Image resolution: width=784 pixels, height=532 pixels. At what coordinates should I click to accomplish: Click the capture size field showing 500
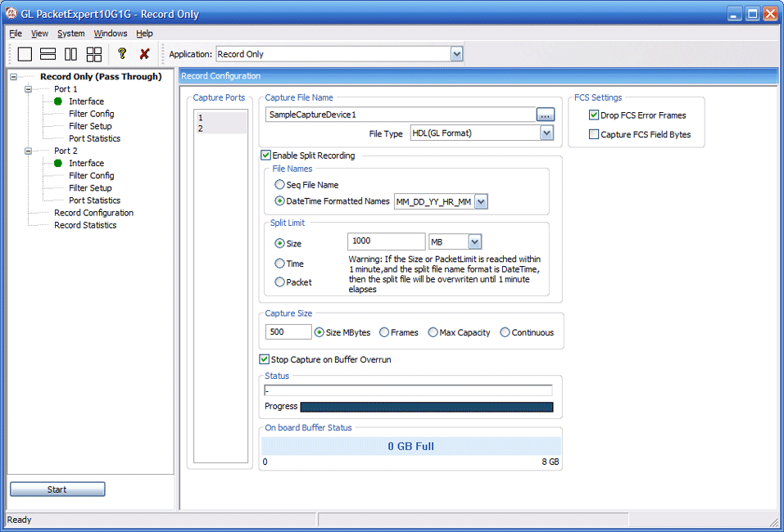tap(288, 331)
